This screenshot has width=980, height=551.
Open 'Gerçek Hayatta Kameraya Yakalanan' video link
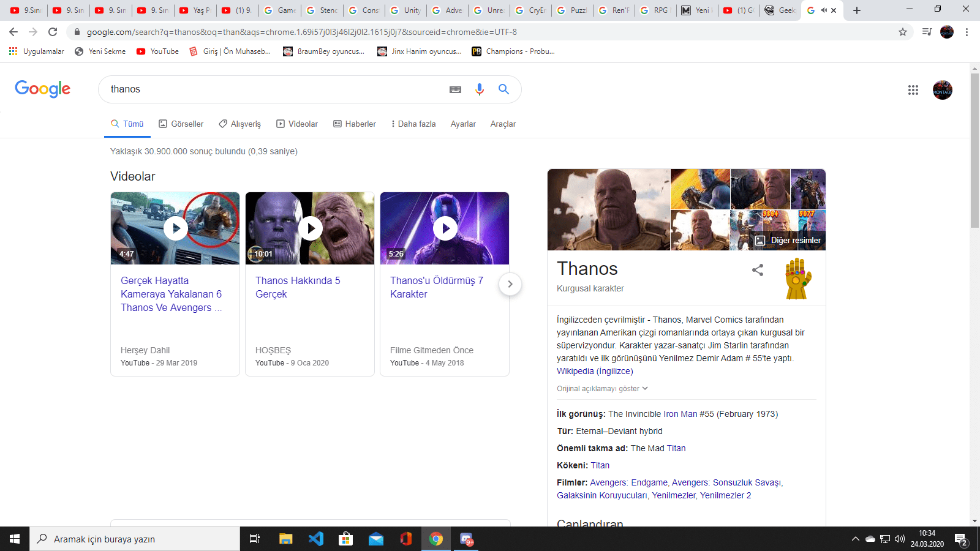(x=171, y=294)
